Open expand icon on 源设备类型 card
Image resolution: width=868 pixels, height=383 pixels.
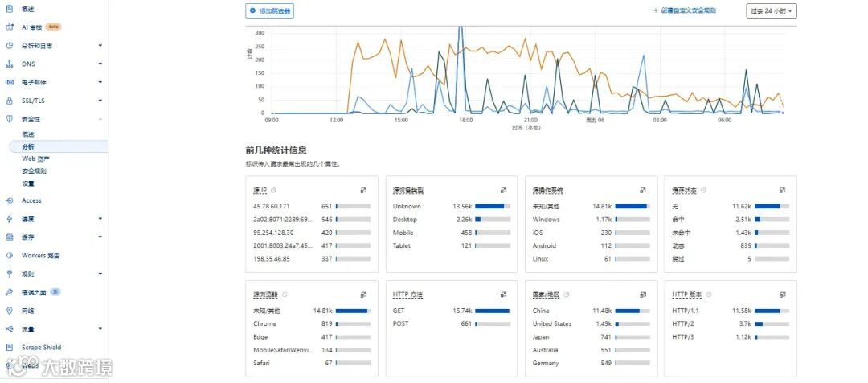coord(503,190)
